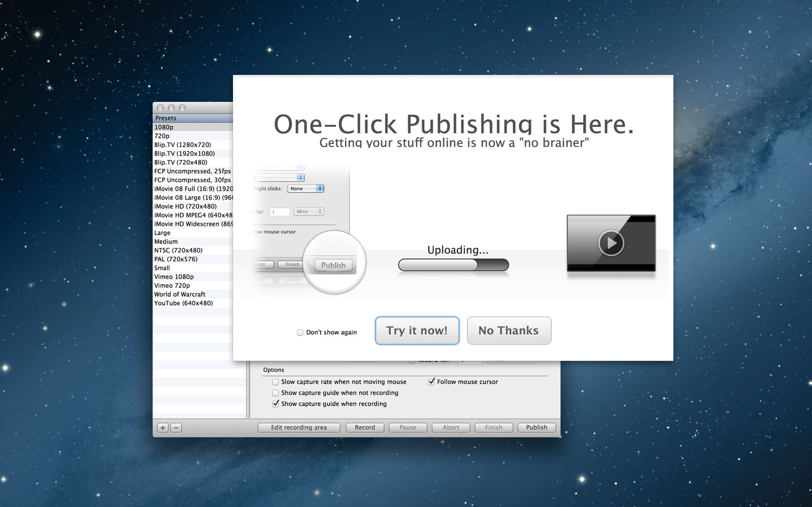Click the Uploading progress bar

coord(453,265)
